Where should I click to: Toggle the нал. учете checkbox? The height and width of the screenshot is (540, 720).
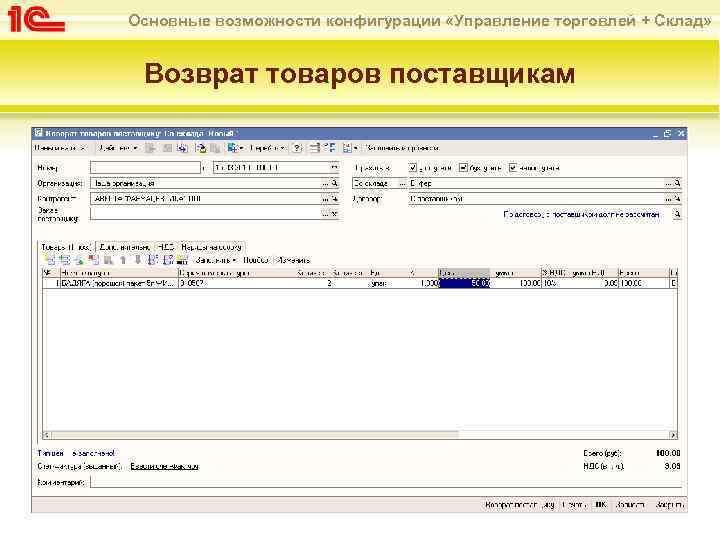(x=513, y=168)
